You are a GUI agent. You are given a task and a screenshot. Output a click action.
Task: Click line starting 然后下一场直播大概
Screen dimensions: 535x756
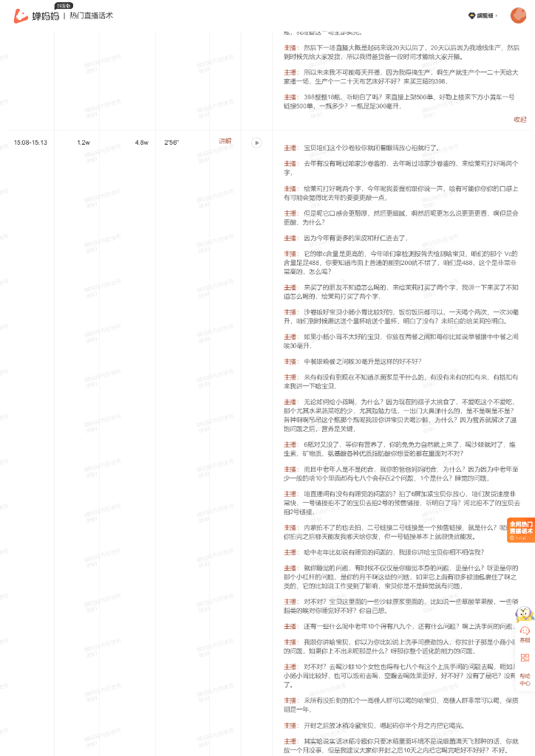pyautogui.click(x=401, y=52)
